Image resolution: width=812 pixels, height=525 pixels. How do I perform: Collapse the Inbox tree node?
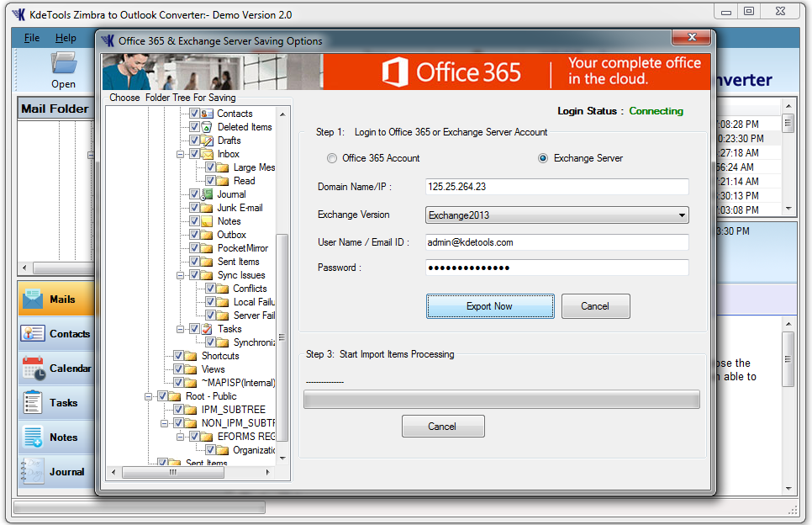[181, 154]
